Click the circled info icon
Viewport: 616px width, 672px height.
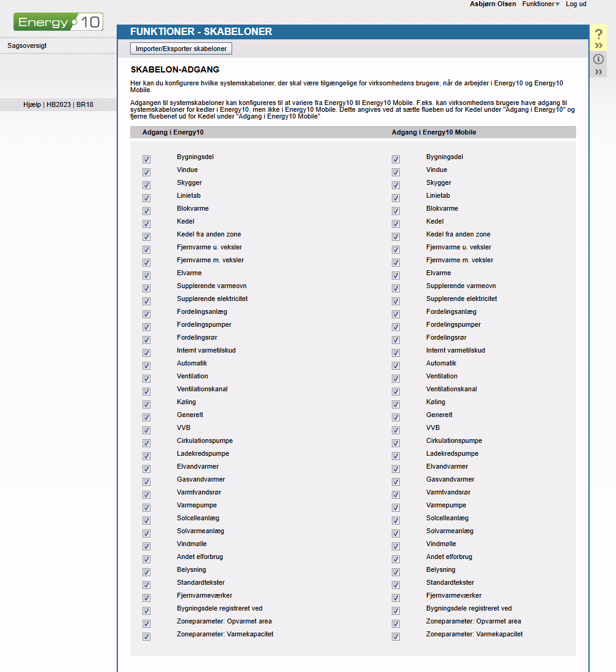tap(599, 59)
